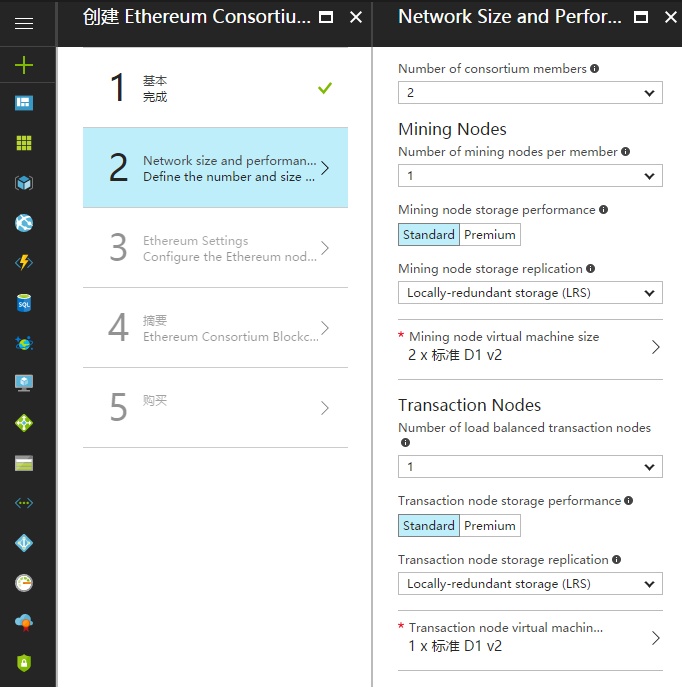Open the green Security Center shield icon

24,662
